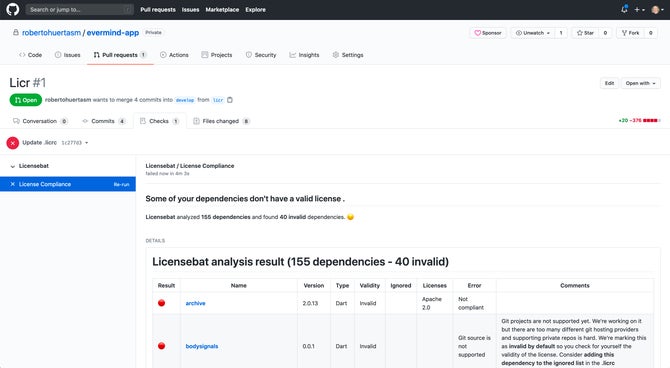
Task: Open Explore in top navigation
Action: point(256,9)
